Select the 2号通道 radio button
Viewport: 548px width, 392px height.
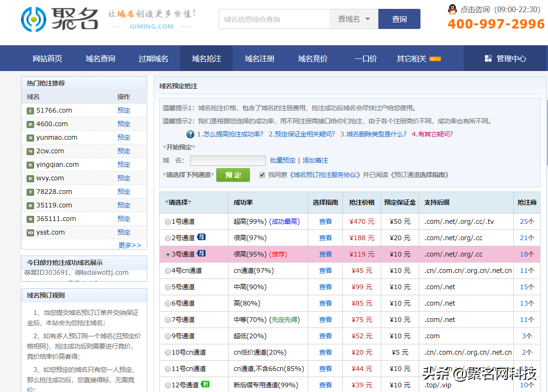click(168, 238)
